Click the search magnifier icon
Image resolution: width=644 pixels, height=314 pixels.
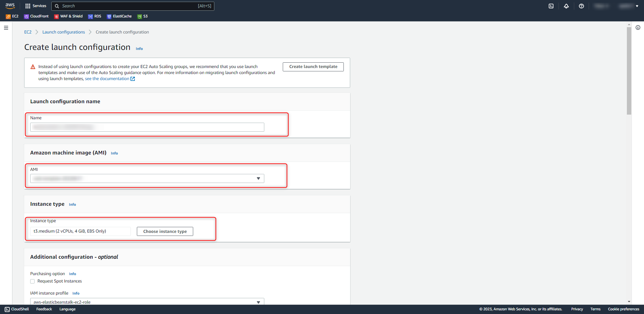(57, 6)
